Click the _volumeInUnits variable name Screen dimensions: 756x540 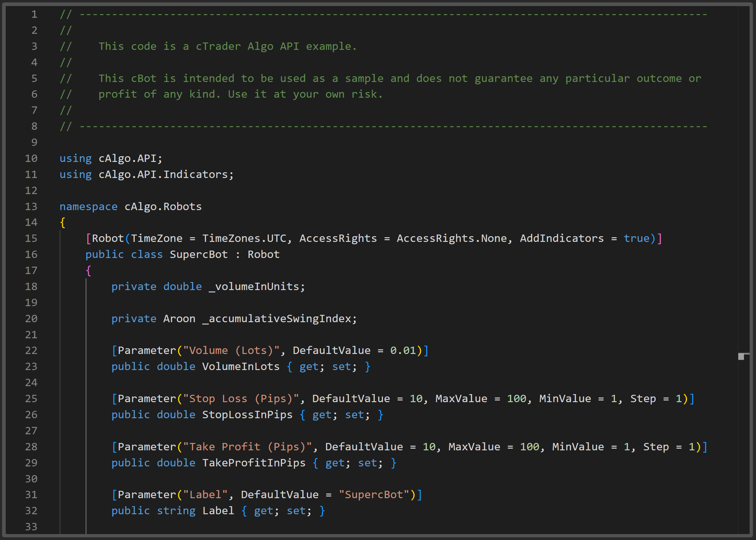tap(254, 287)
